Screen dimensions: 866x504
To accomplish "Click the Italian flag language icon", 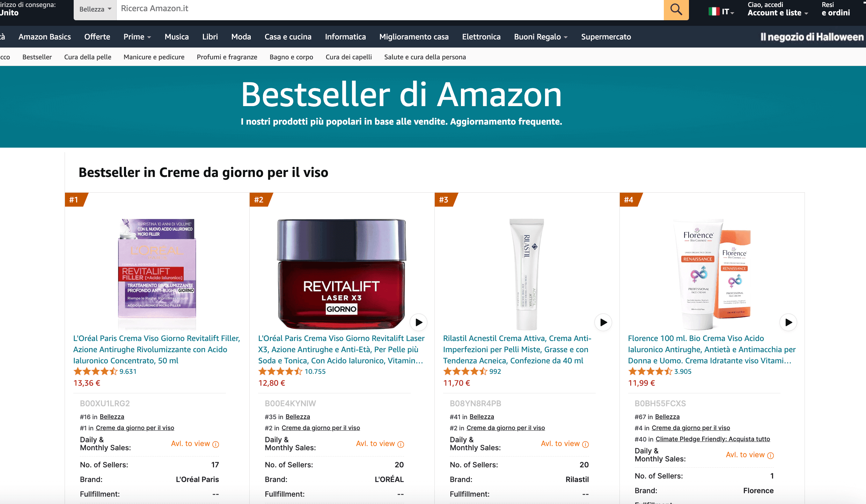I will 714,12.
